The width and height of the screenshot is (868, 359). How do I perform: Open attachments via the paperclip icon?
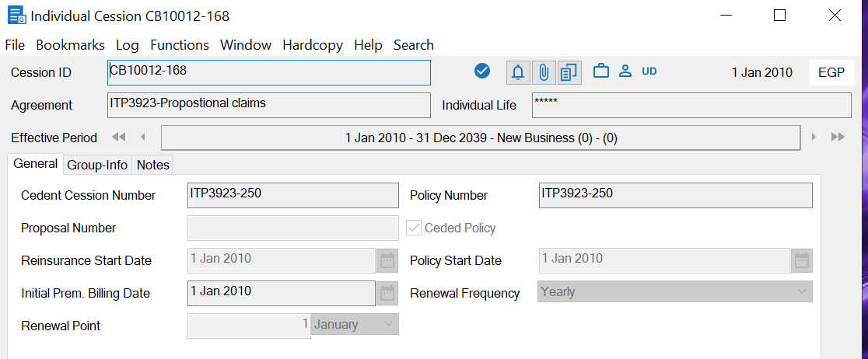coord(544,72)
